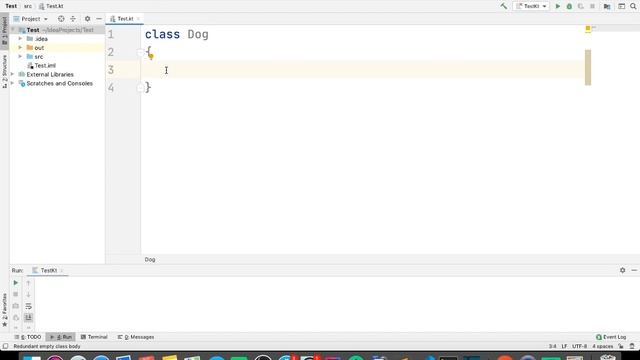Click the tool window quick-access icon in status bar
Image resolution: width=640 pixels, height=360 pixels.
(5, 347)
